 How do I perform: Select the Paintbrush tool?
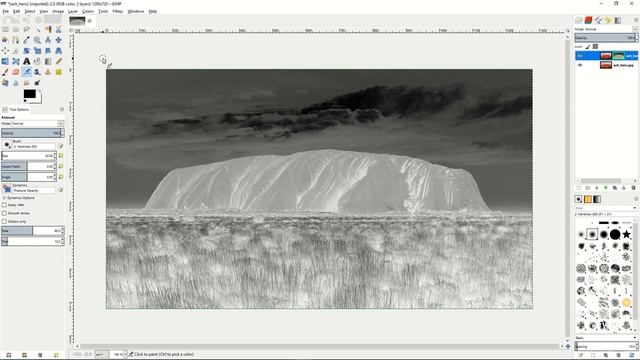(5, 72)
